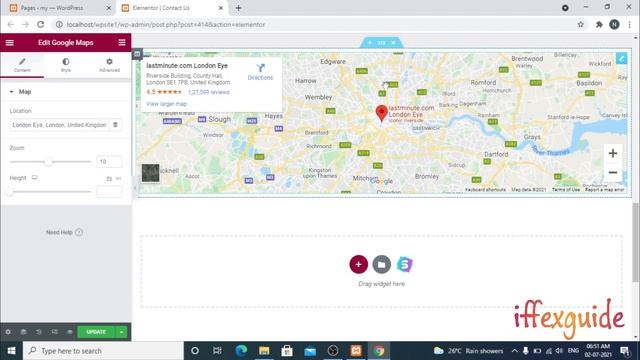Click Preview Changes eye icon
The image size is (640, 360).
[70, 332]
